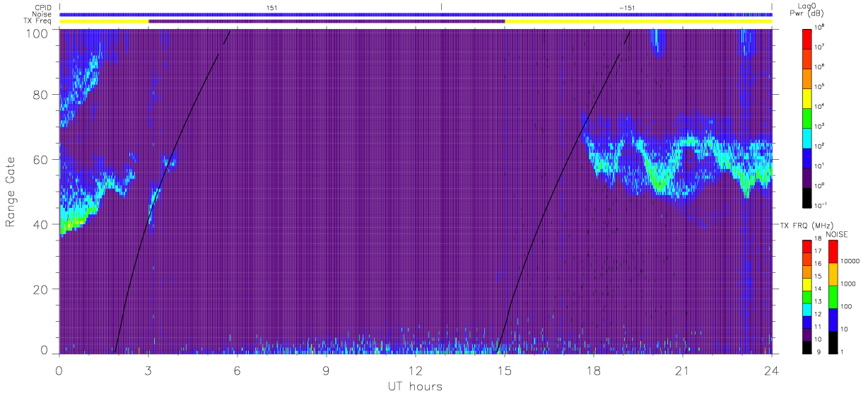Click the '100' tick label on the Range Gate axis

pyautogui.click(x=38, y=33)
